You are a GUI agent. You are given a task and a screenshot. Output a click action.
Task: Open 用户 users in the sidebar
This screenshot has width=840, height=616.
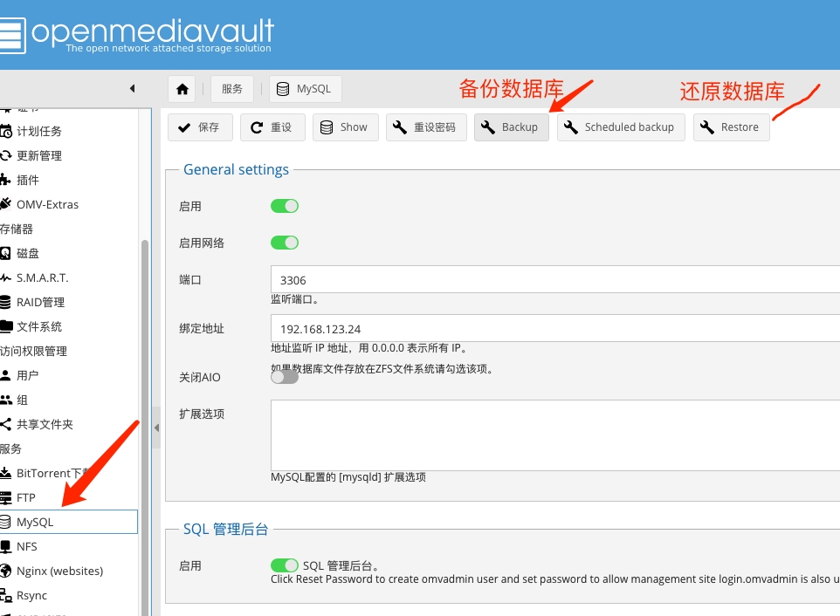point(69,376)
